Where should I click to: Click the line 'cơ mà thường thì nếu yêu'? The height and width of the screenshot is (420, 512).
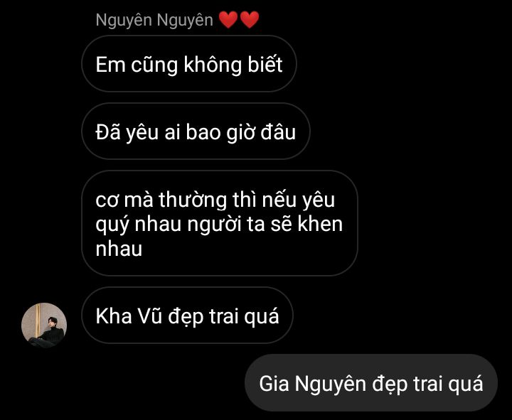(215, 199)
